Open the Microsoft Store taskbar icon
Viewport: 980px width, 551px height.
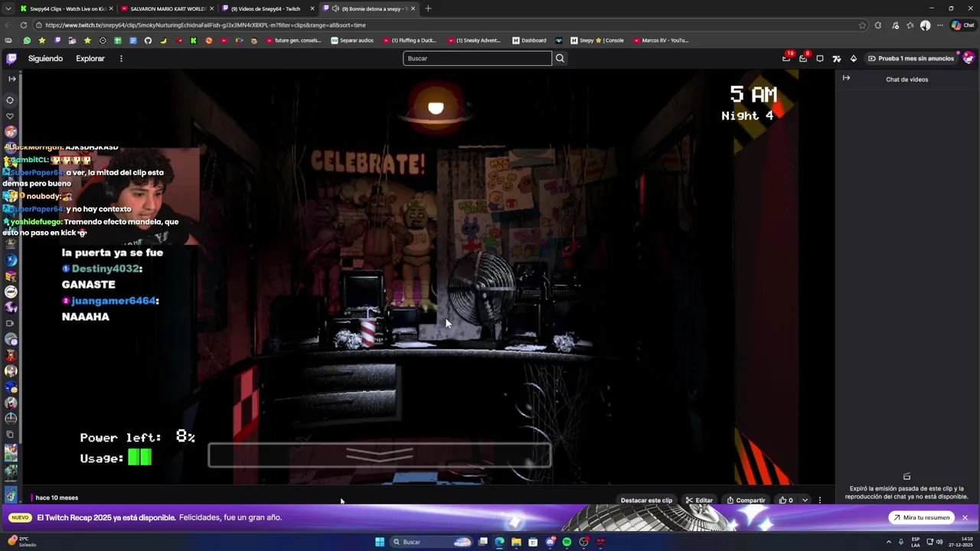533,542
